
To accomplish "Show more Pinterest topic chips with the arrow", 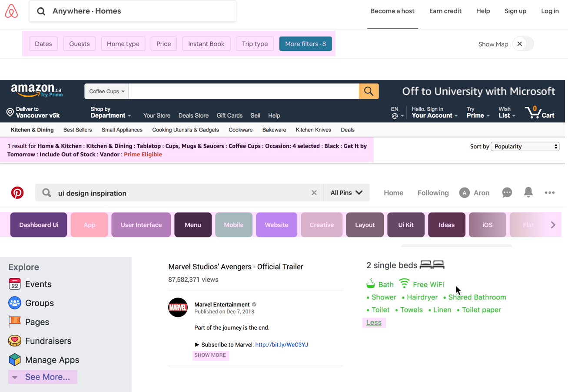I will [553, 225].
